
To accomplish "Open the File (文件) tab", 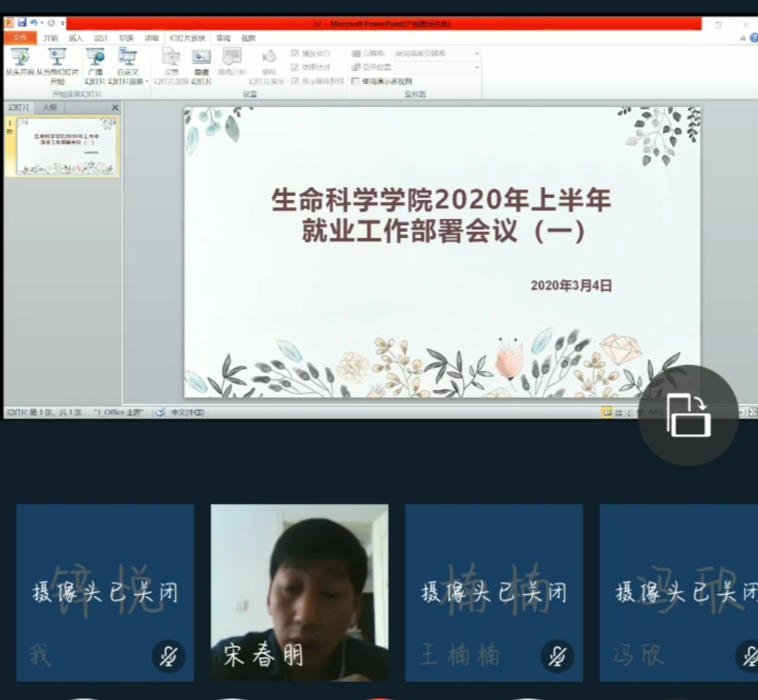I will pos(20,38).
